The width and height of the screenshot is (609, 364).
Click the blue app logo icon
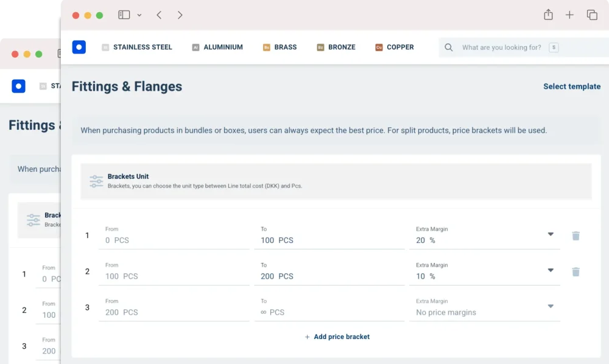(x=79, y=47)
